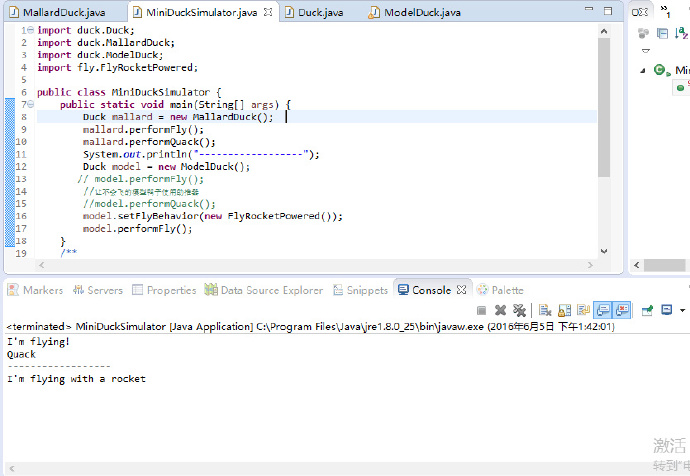
Task: Minimize the editor area
Action: pyautogui.click(x=589, y=10)
